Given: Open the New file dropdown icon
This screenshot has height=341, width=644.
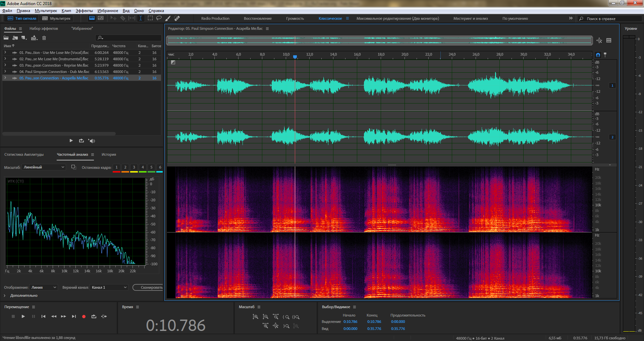Looking at the screenshot, I should pyautogui.click(x=24, y=38).
